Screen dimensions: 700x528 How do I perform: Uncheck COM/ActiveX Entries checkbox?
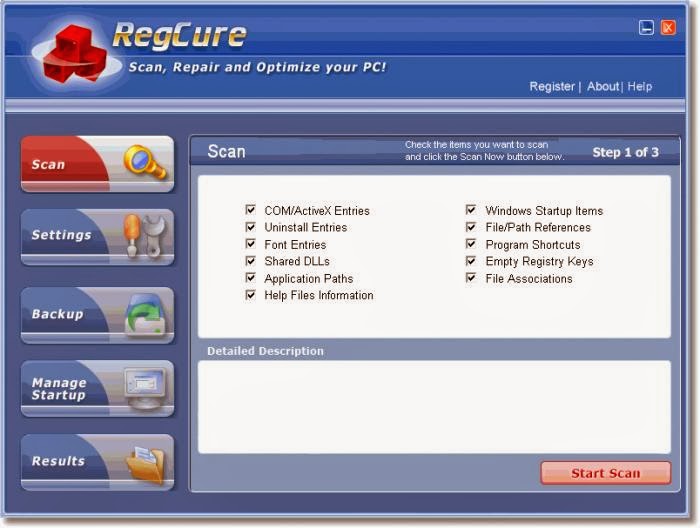250,210
